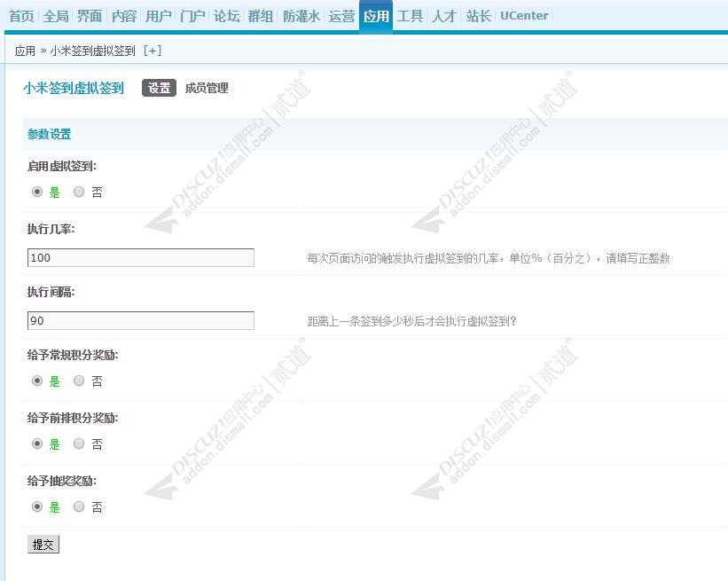The image size is (728, 581).
Task: Switch to the 设置 sub-tab
Action: click(160, 88)
